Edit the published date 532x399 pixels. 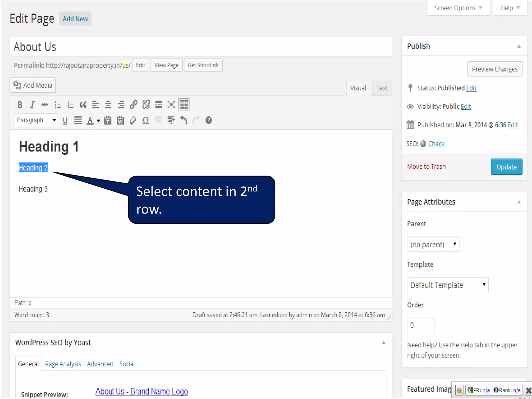tap(513, 125)
